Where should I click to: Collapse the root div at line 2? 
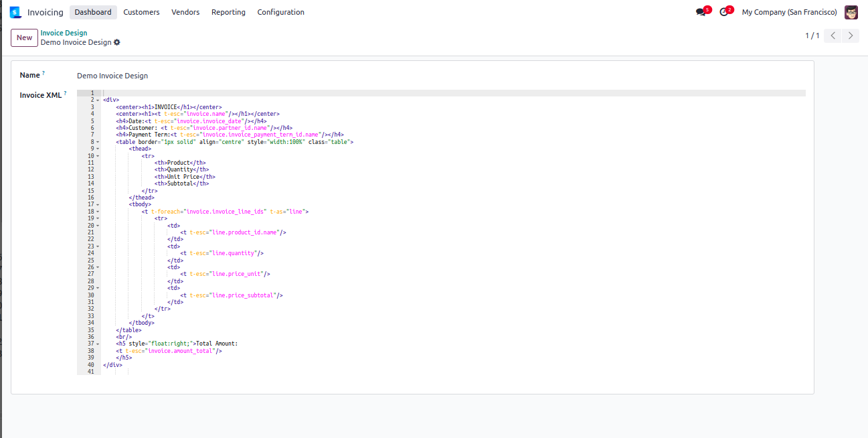pyautogui.click(x=98, y=100)
